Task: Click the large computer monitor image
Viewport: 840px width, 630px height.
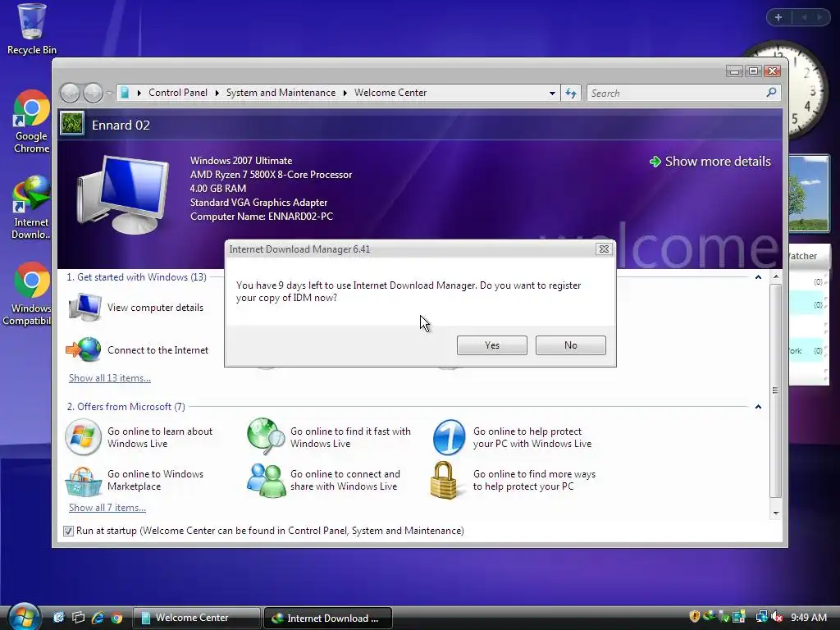Action: pos(123,194)
